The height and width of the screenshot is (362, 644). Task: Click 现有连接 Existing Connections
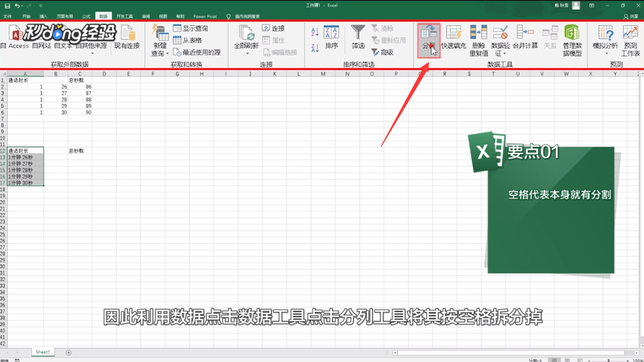point(127,37)
